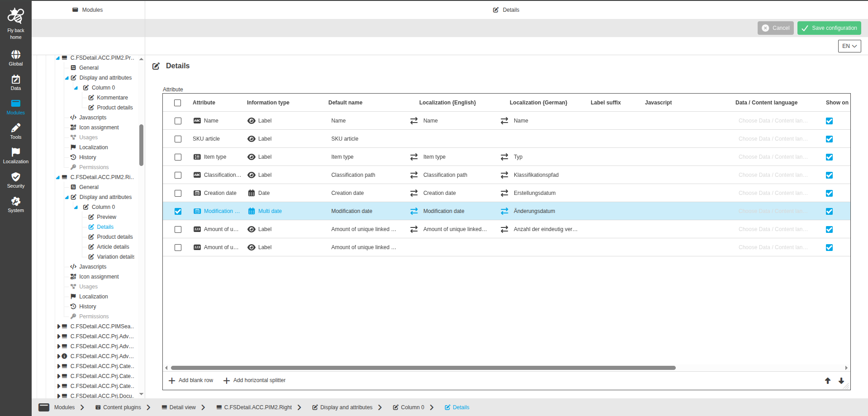Open Choose Data / Content language for Name row
The width and height of the screenshot is (868, 416).
[773, 121]
